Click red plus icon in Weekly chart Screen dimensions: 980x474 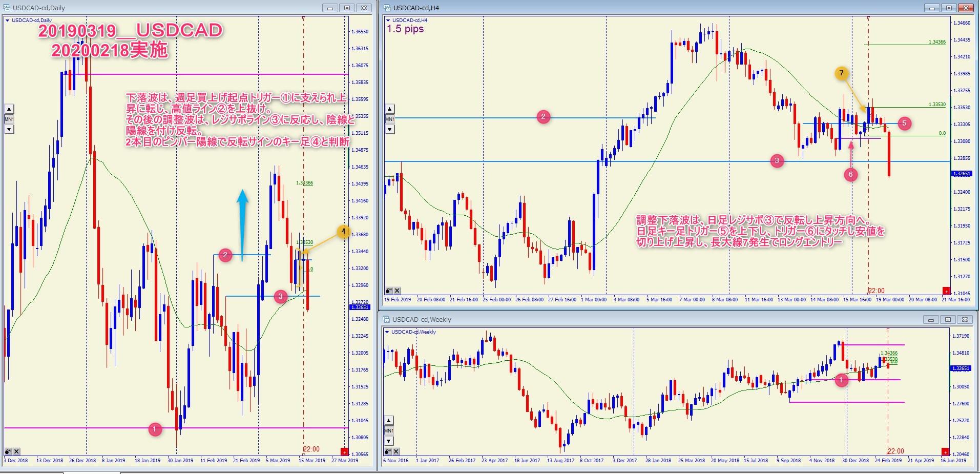click(945, 452)
